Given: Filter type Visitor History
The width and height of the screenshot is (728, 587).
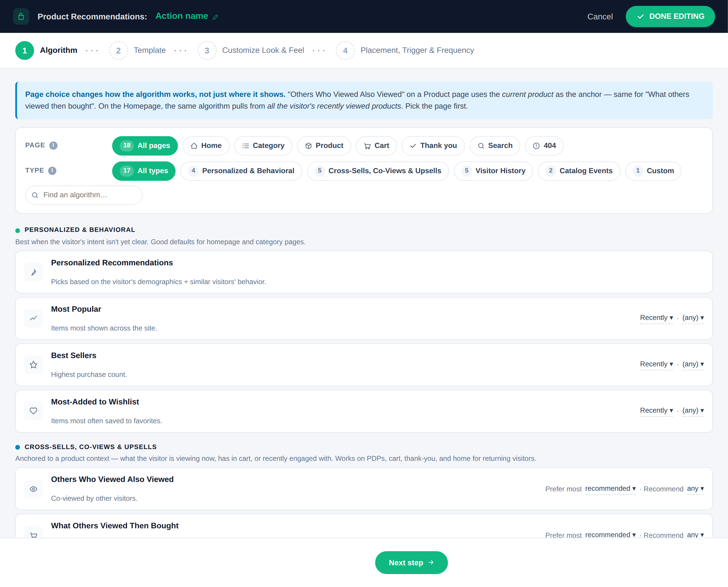Looking at the screenshot, I should point(493,171).
